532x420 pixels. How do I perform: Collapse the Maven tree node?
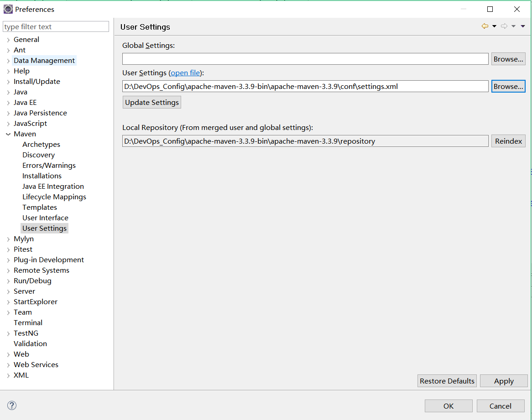click(x=8, y=134)
